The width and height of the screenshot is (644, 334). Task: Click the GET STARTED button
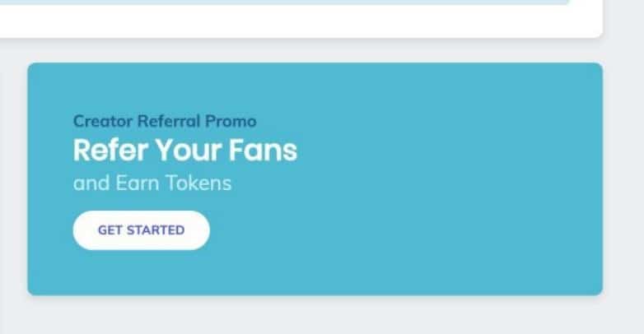pos(141,230)
